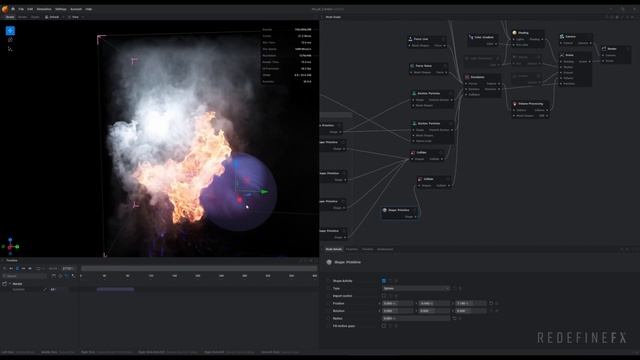Toggle the Shape Activity checkbox
Screen dimensions: 640x360
(384, 281)
